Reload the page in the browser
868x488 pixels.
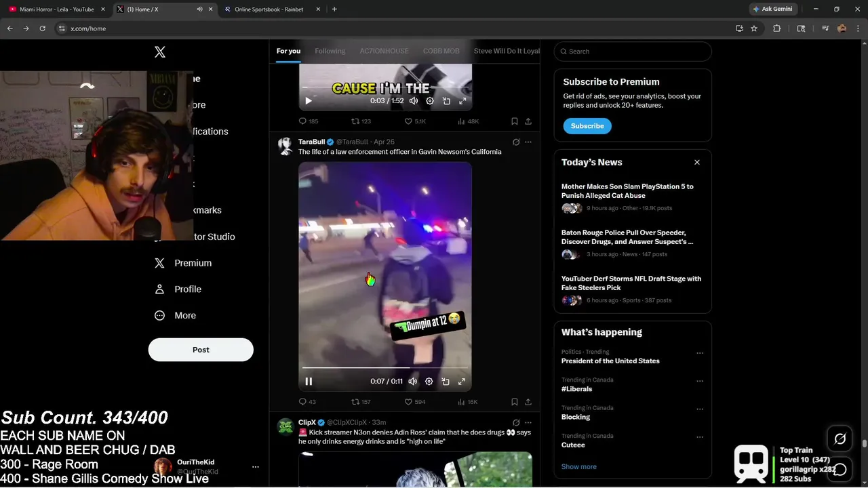42,28
